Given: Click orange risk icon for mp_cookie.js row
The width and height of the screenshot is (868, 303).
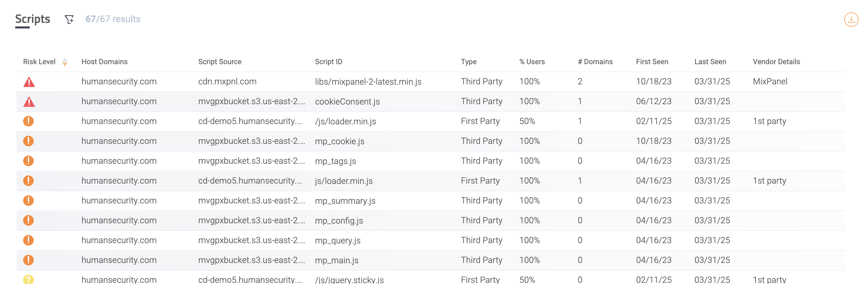Looking at the screenshot, I should click(28, 141).
